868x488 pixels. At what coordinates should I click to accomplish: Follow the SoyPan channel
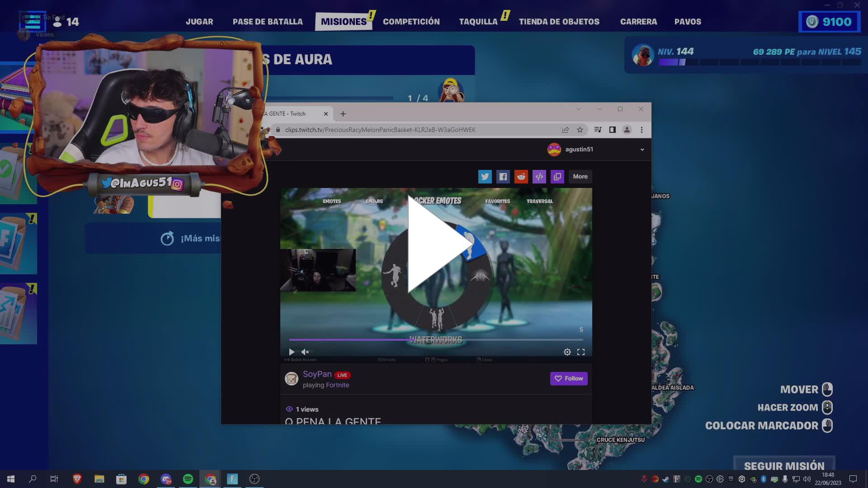point(568,378)
